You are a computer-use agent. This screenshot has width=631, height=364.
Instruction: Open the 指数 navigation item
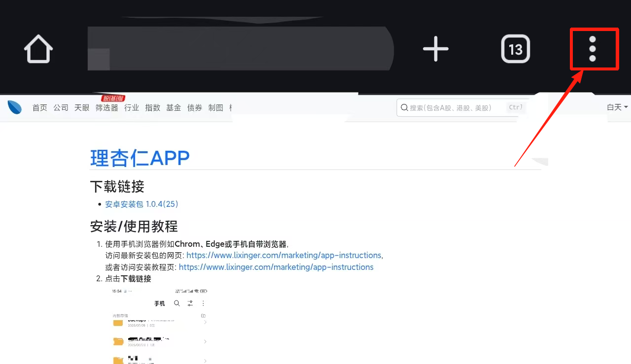click(152, 107)
